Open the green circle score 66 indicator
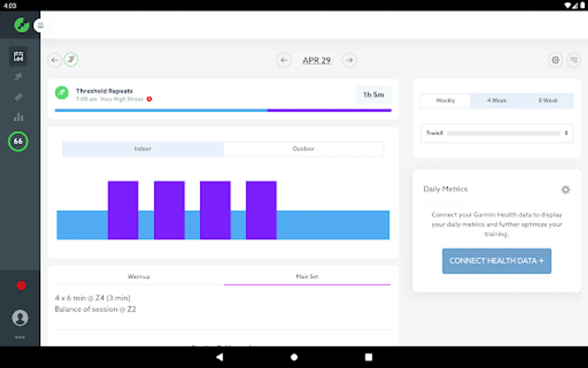 18,141
